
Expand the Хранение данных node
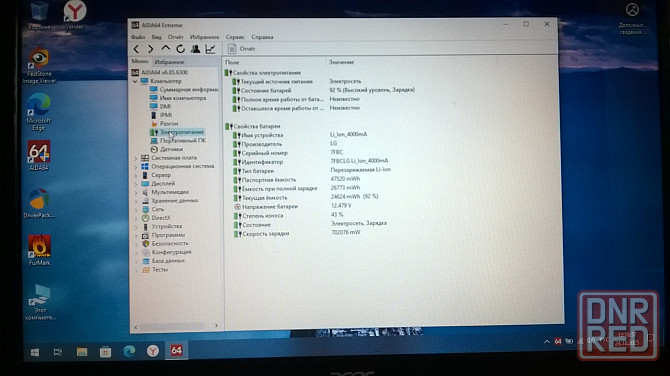click(136, 201)
